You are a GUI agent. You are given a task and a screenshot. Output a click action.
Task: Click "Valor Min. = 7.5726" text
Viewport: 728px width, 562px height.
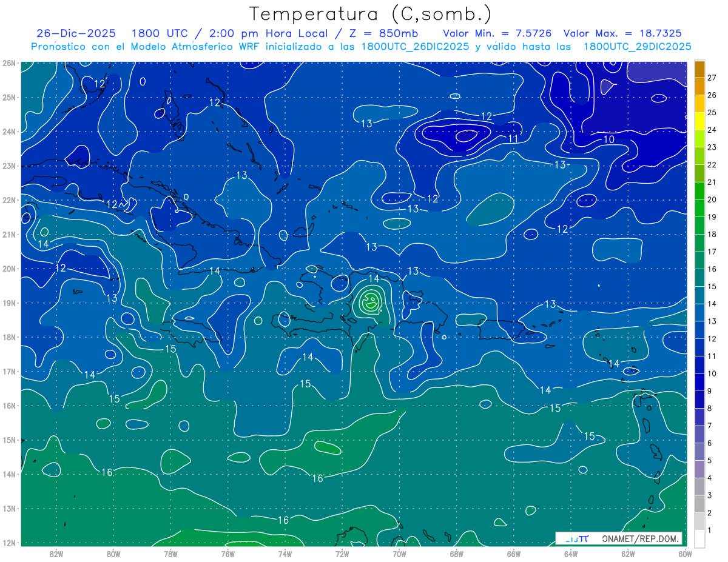497,33
